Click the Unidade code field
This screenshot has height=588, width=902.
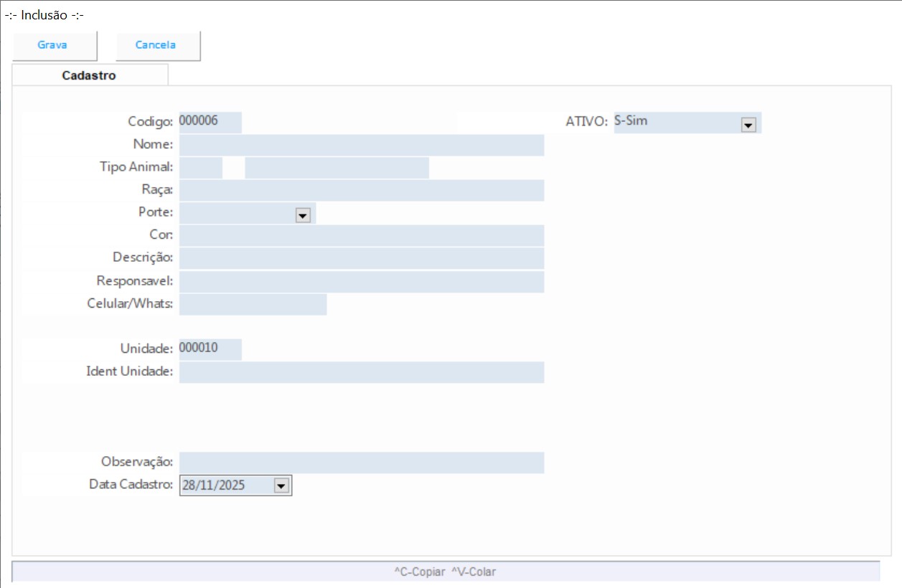[210, 349]
